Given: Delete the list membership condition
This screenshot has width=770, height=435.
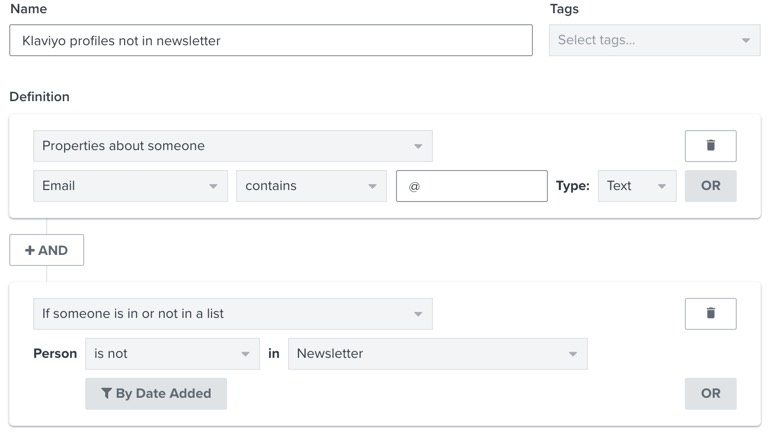Looking at the screenshot, I should pos(710,314).
